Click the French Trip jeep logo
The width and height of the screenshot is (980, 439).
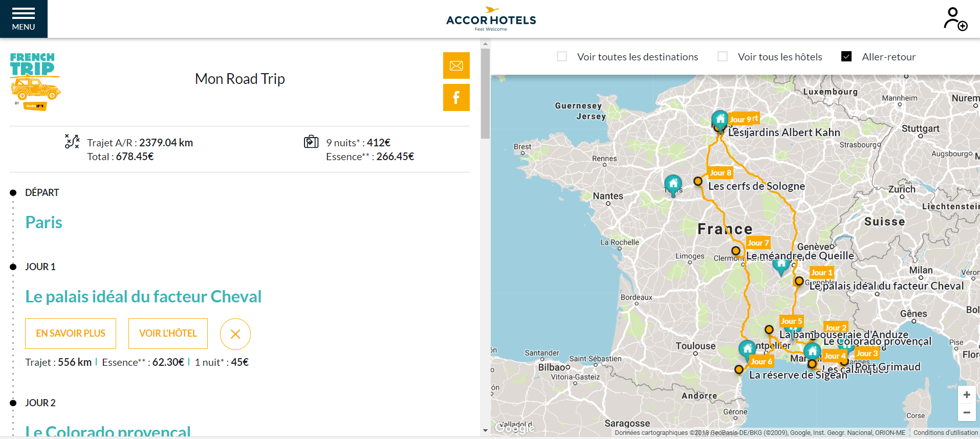35,82
